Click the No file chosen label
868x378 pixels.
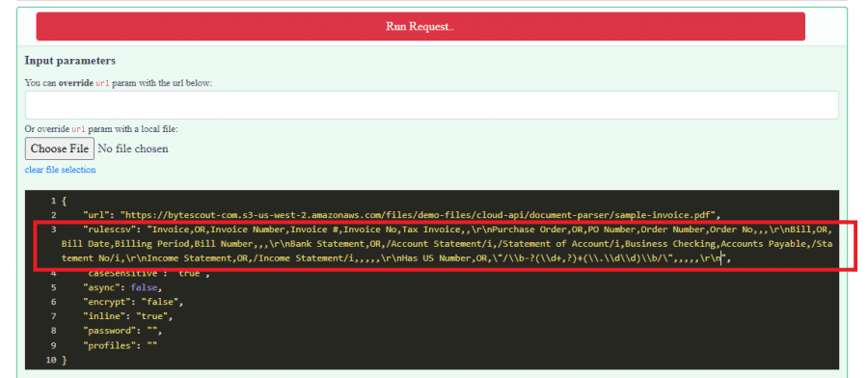(x=133, y=148)
